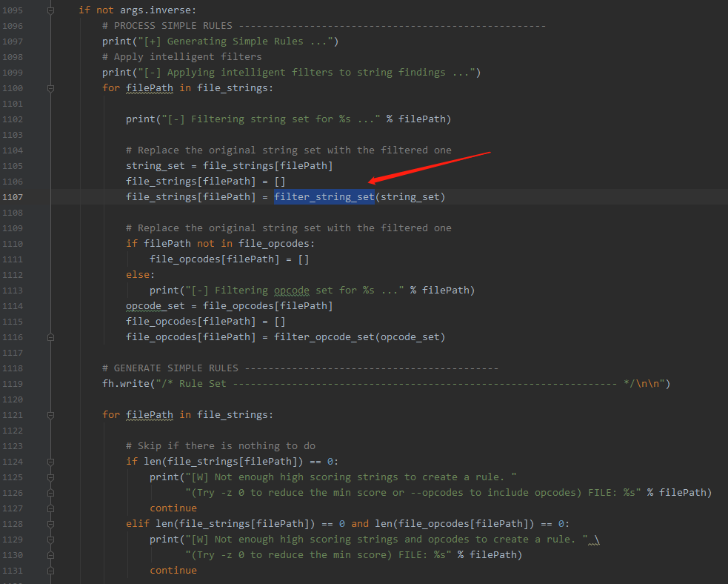Click line number 1095 in the gutter

pos(13,10)
